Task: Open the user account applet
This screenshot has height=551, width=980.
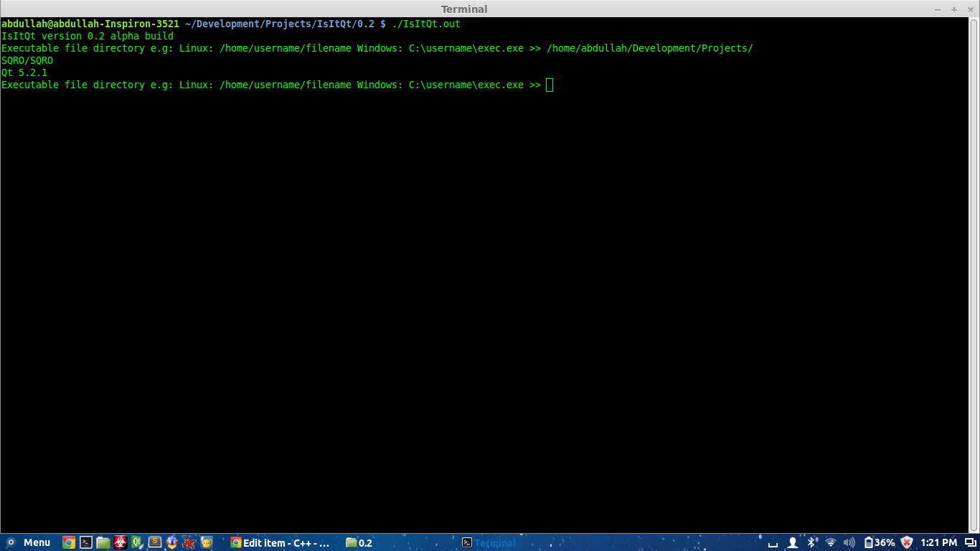Action: [x=793, y=542]
